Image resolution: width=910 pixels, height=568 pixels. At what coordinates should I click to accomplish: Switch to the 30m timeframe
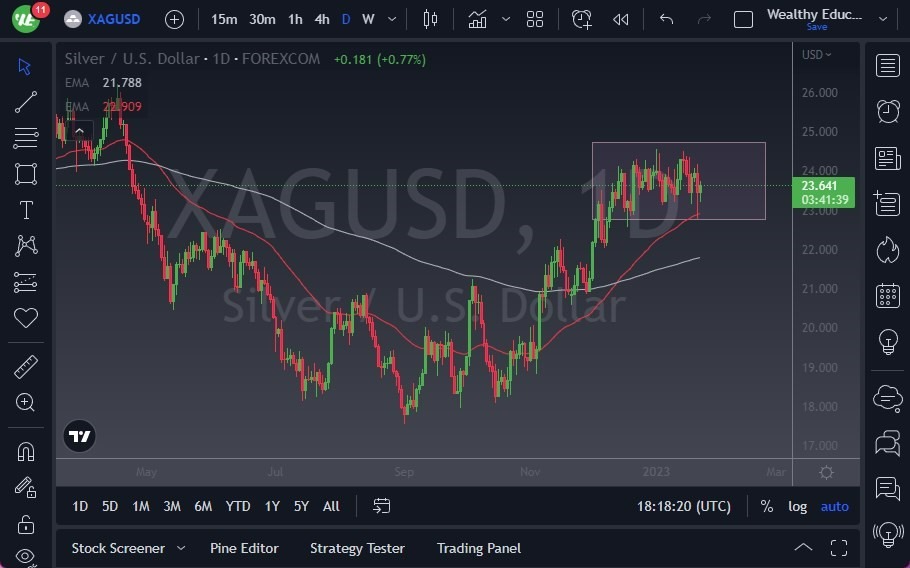262,19
